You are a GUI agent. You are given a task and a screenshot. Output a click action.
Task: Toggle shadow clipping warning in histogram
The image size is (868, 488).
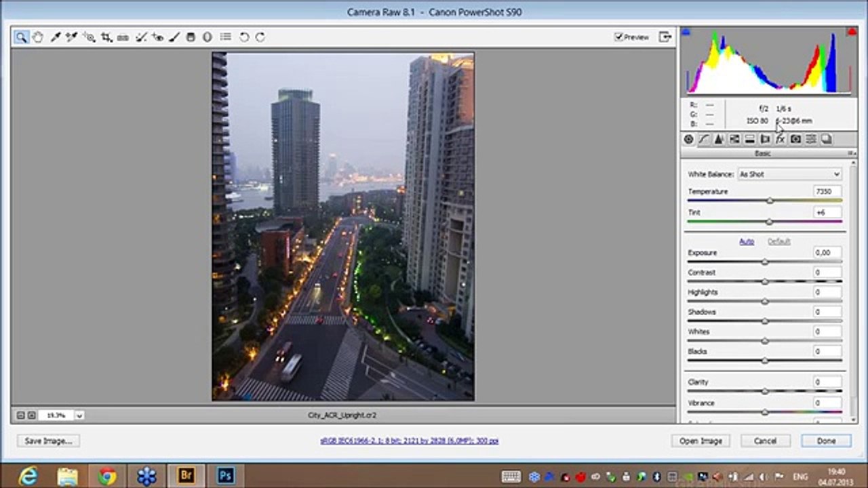686,32
